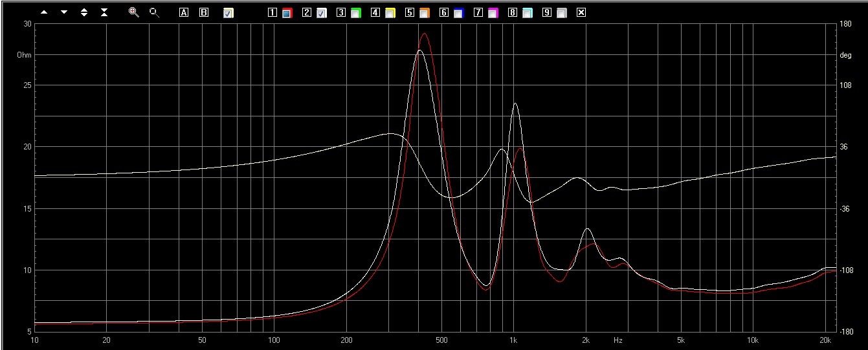This screenshot has width=868, height=350.
Task: Click the shift-down arrow icon
Action: [x=64, y=12]
